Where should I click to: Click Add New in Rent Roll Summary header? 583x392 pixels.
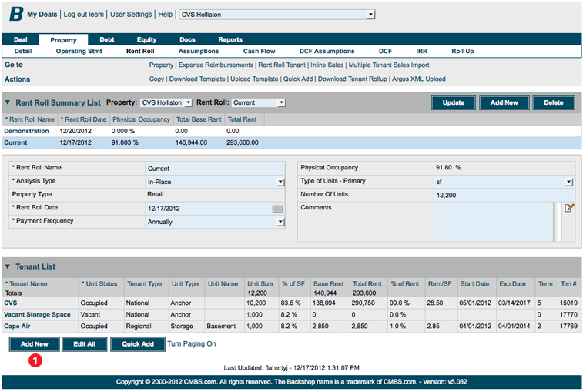pyautogui.click(x=504, y=102)
